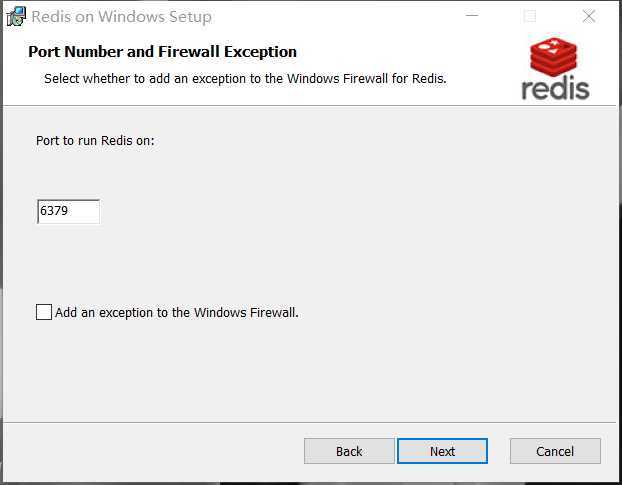Click the grayed-out maximize button
622x485 pixels.
(530, 16)
